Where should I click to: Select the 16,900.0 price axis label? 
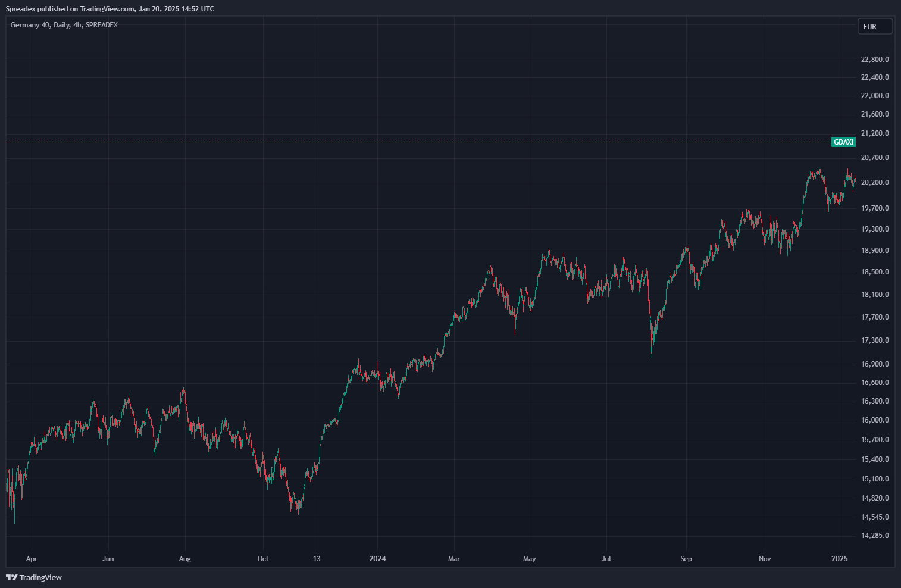coord(875,364)
